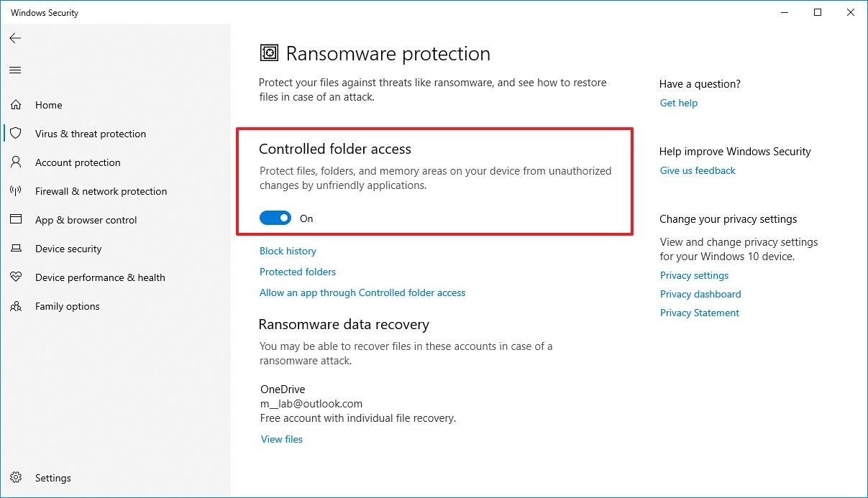Open Family options
868x498 pixels.
click(x=68, y=306)
